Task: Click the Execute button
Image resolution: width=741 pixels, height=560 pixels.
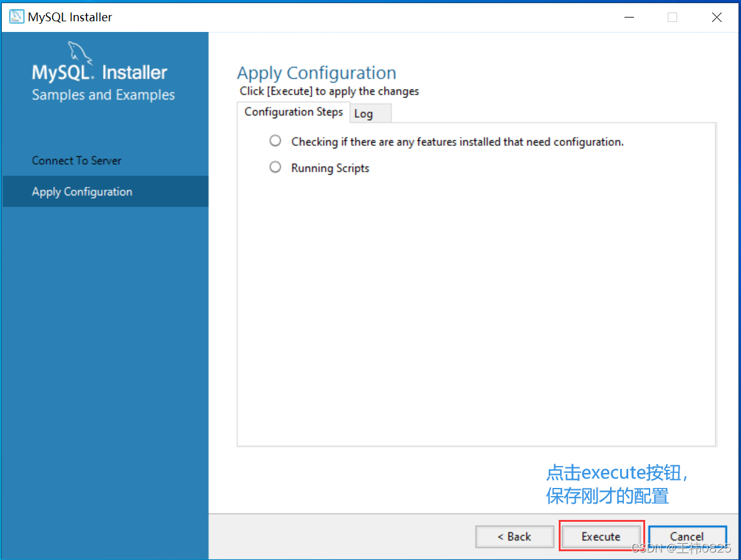Action: (601, 536)
